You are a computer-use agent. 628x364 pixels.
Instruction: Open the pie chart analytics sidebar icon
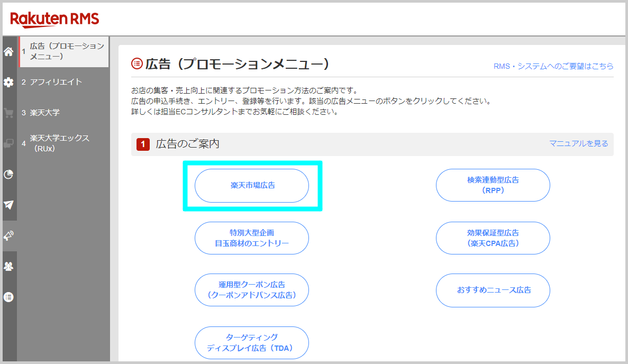pyautogui.click(x=8, y=174)
